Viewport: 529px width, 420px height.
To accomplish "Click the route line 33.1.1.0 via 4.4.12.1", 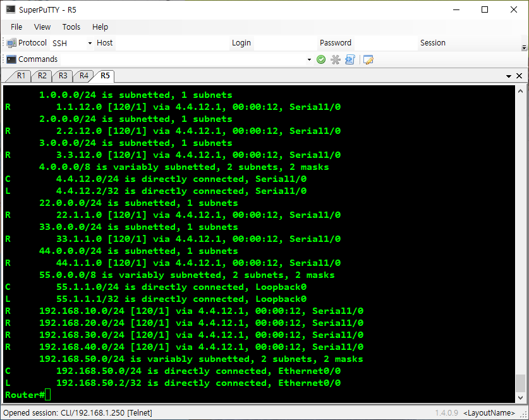I will tap(173, 239).
